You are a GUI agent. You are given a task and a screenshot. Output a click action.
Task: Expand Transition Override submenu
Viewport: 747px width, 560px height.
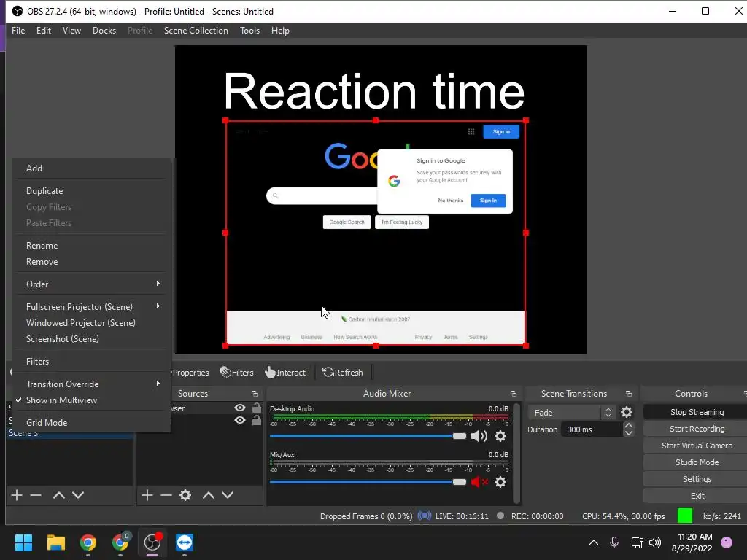click(90, 384)
